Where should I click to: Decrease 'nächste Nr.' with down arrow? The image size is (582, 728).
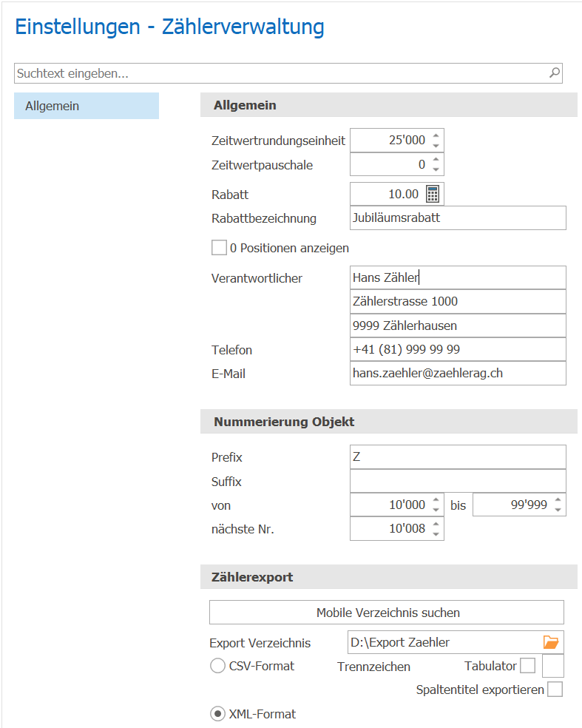coord(436,534)
